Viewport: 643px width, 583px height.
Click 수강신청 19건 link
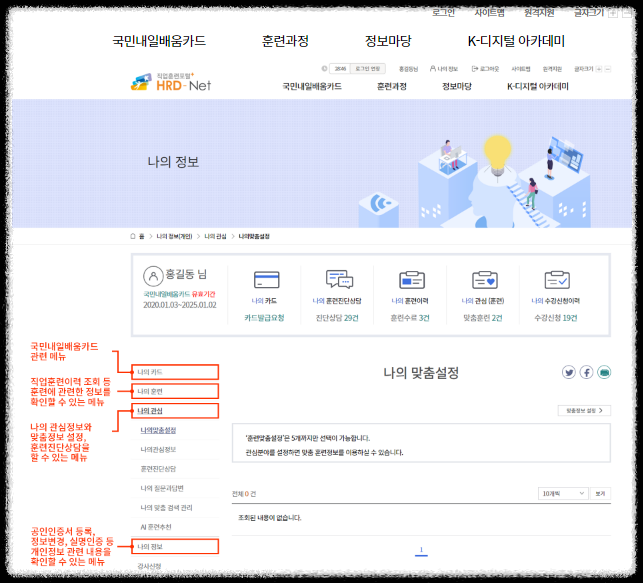click(x=556, y=318)
